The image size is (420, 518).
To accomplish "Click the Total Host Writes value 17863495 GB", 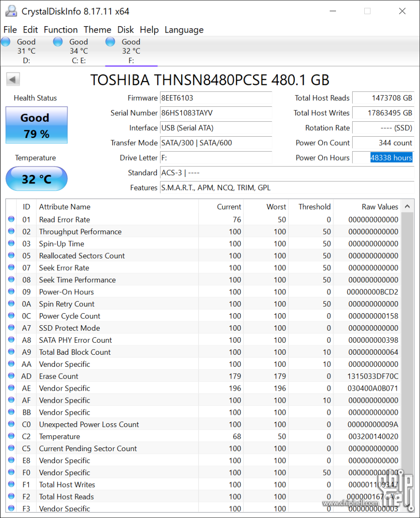I will point(383,113).
